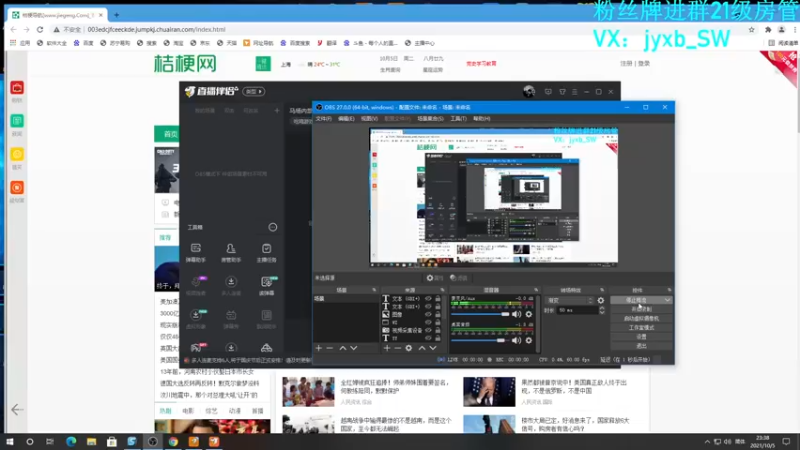Move source down in sources list

(433, 348)
